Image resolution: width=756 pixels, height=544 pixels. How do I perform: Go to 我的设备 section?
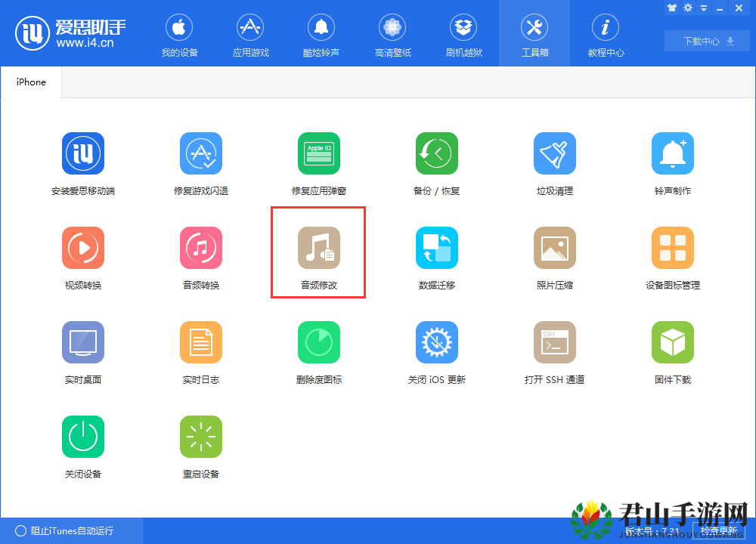(179, 34)
